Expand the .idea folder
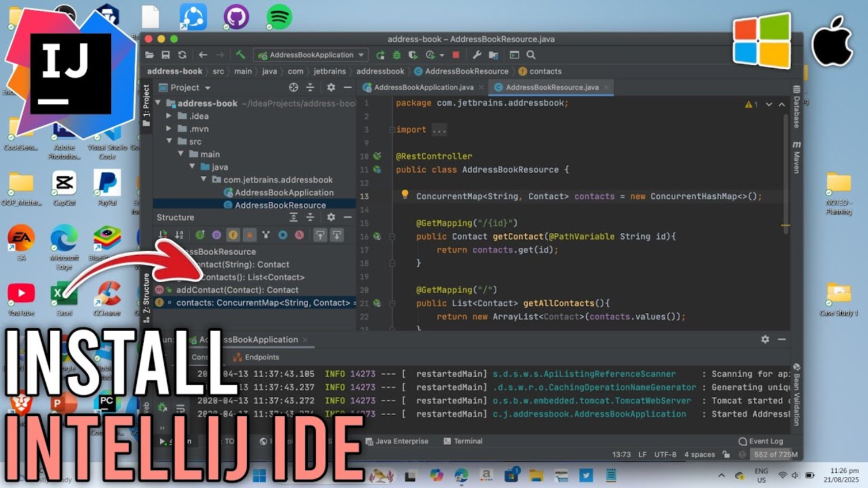The height and width of the screenshot is (488, 868). [170, 116]
